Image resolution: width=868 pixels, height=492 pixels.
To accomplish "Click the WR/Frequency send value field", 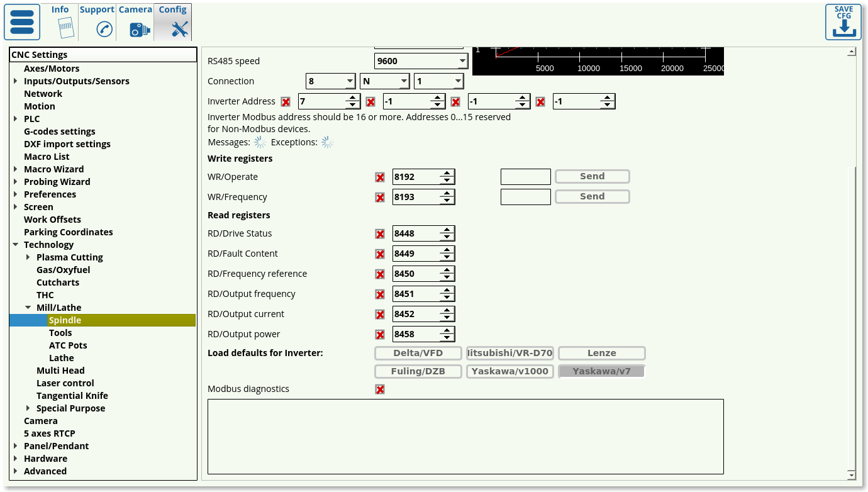I will point(525,197).
